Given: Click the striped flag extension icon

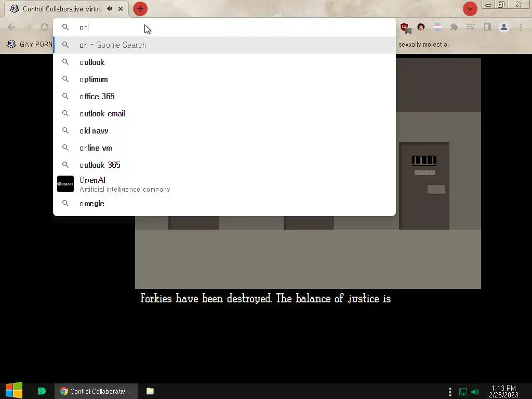Looking at the screenshot, I should point(437,27).
